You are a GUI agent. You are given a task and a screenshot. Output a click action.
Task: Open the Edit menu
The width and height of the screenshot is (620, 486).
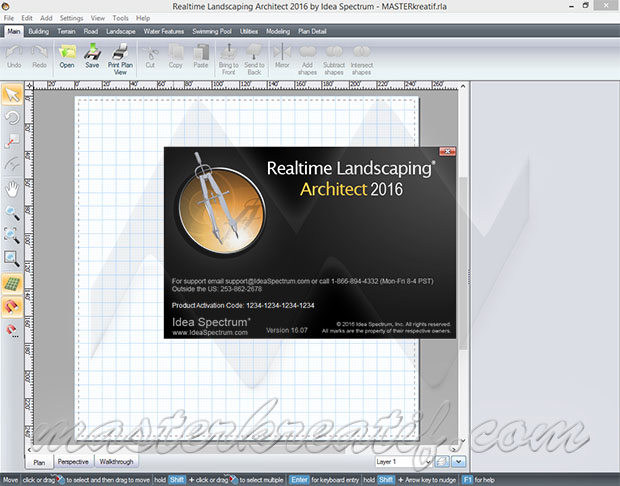(27, 18)
